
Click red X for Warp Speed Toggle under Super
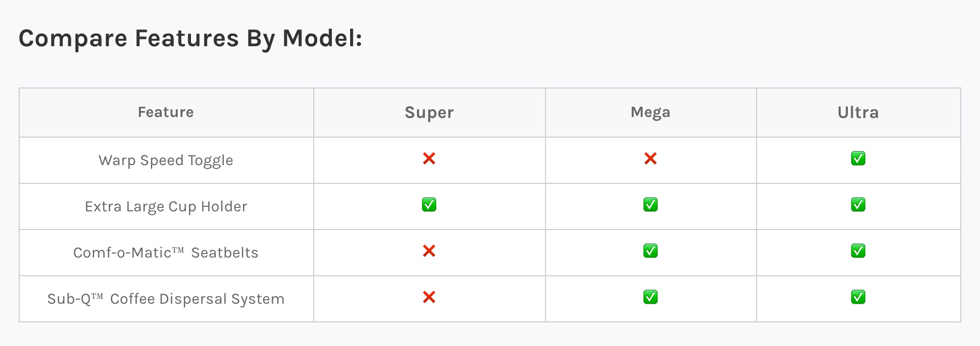[x=429, y=159]
